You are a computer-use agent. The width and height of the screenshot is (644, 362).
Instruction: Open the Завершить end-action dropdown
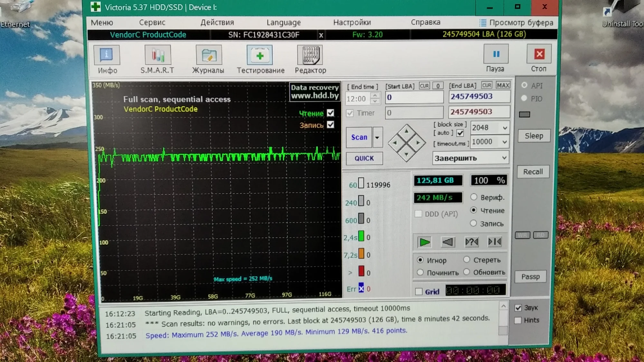tap(504, 158)
